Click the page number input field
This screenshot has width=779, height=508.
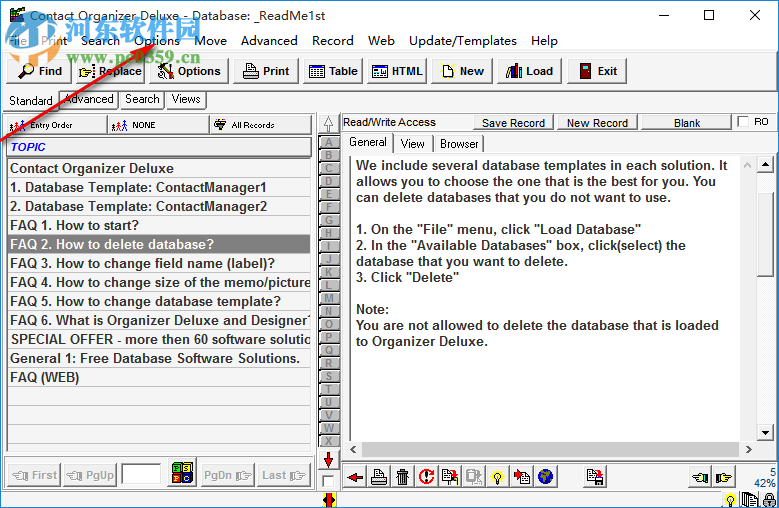point(141,475)
